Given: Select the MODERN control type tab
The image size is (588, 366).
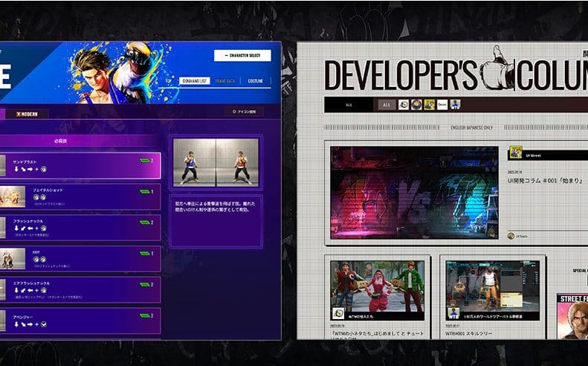Looking at the screenshot, I should pyautogui.click(x=27, y=114).
